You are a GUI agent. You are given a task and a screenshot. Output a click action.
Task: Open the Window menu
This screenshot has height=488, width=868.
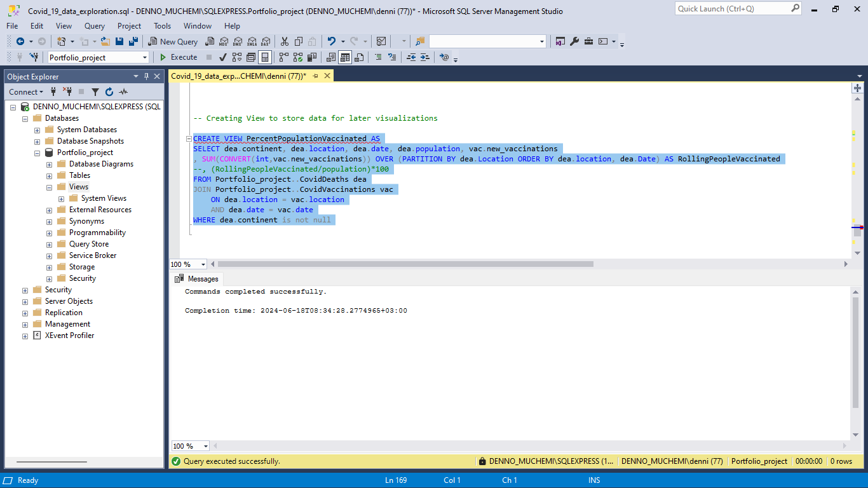click(x=198, y=26)
